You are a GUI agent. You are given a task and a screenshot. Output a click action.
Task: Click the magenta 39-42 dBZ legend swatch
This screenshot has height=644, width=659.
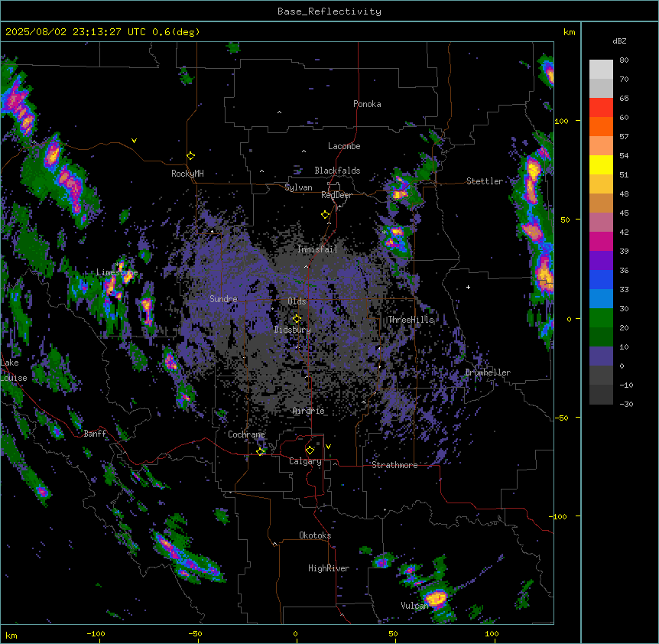601,241
